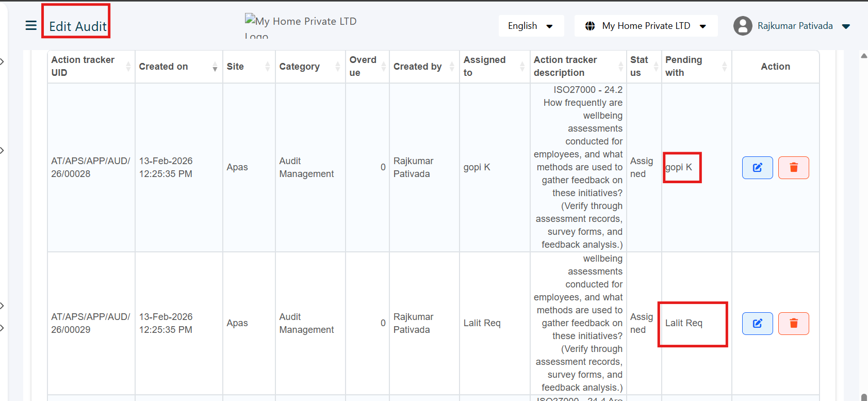Viewport: 868px width, 401px height.
Task: Click delete icon for record 26/00028
Action: click(793, 168)
